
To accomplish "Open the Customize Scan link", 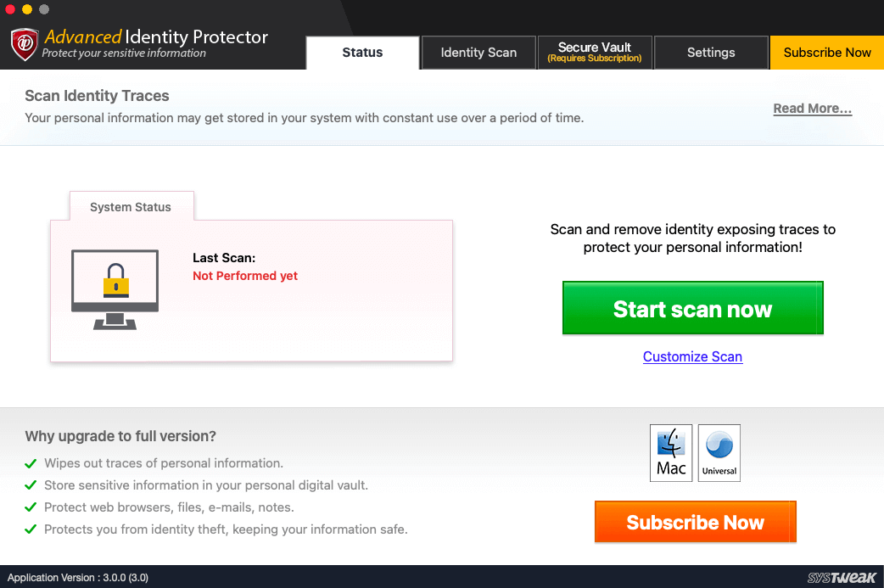I will tap(692, 356).
